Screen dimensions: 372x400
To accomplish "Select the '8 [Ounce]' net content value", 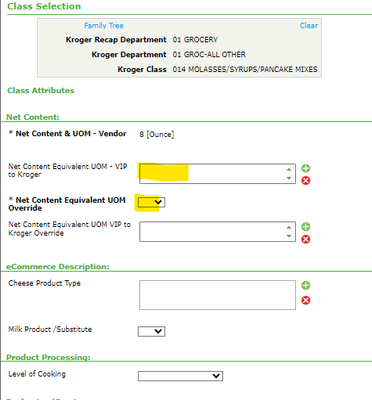I will (157, 134).
